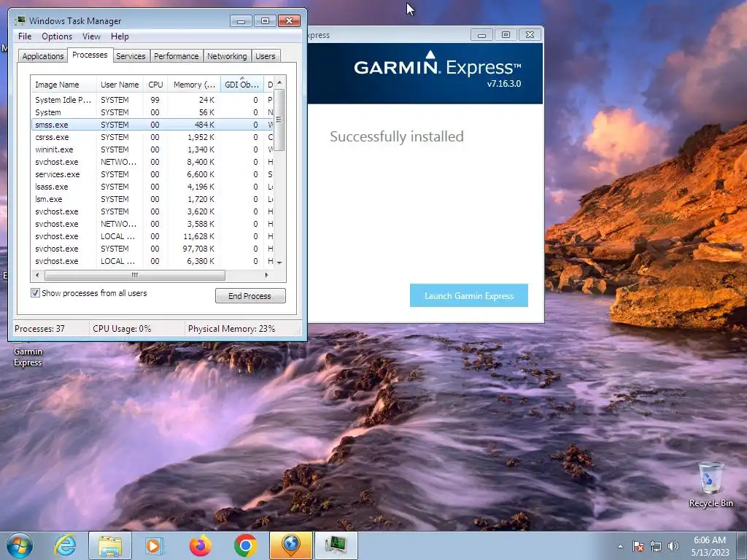This screenshot has width=747, height=560.
Task: Open the Recycle Bin desktop icon
Action: pyautogui.click(x=711, y=485)
